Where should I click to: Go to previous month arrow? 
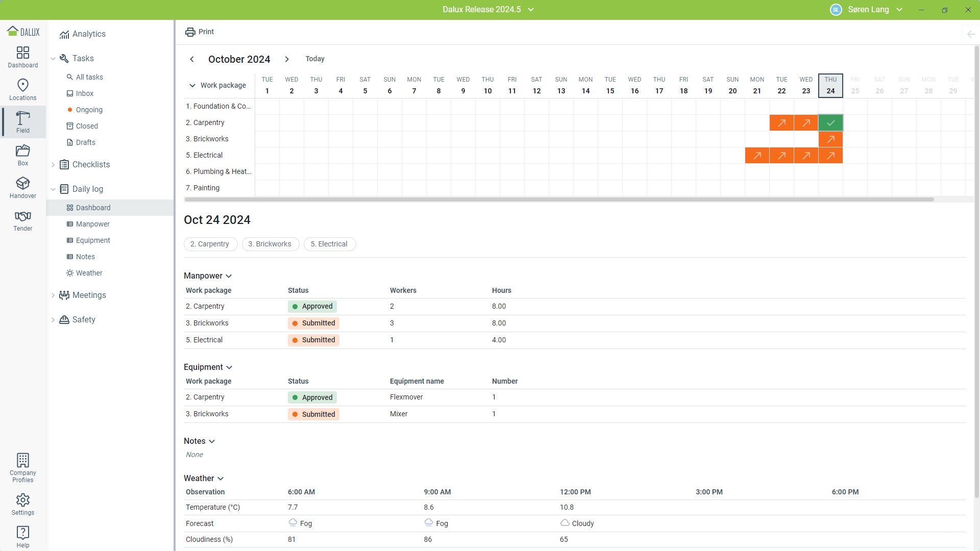(192, 59)
